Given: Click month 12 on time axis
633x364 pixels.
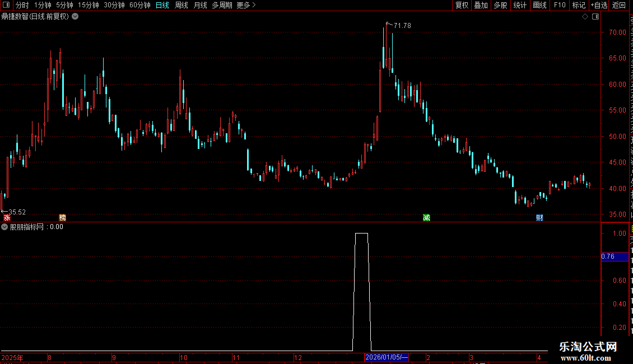Looking at the screenshot, I should coord(298,357).
